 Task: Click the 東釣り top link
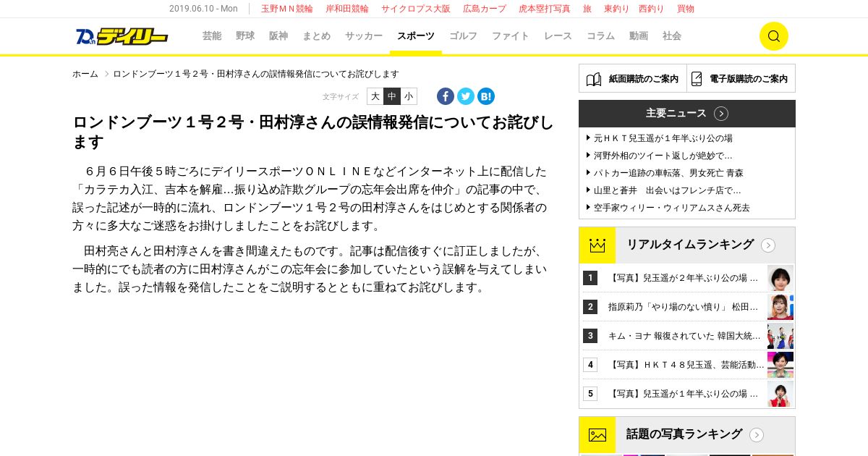[617, 9]
